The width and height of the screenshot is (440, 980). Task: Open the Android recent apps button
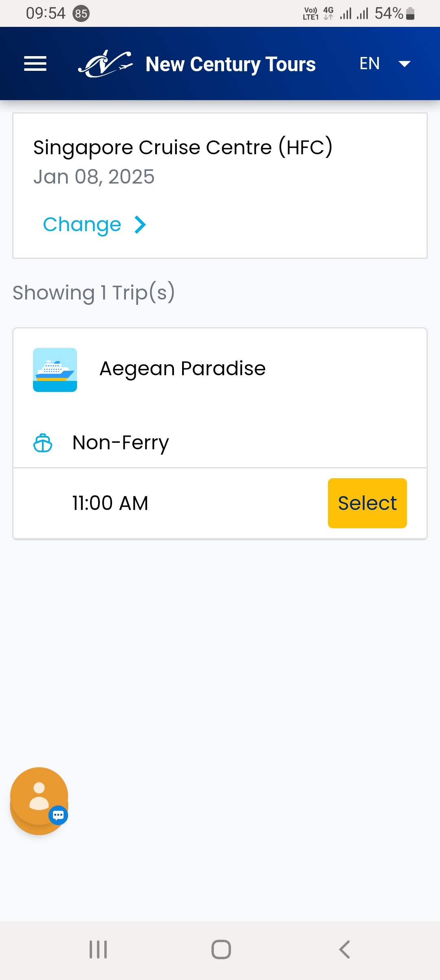tap(98, 949)
